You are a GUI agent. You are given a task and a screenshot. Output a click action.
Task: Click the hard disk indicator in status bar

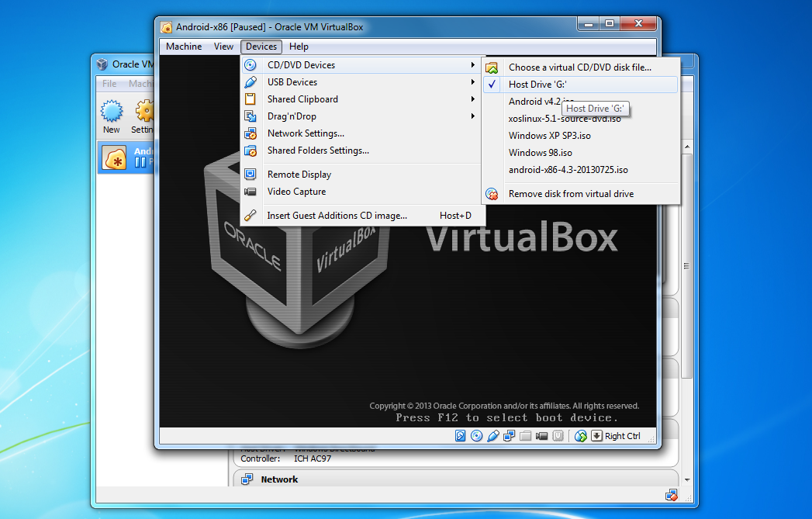click(x=461, y=436)
